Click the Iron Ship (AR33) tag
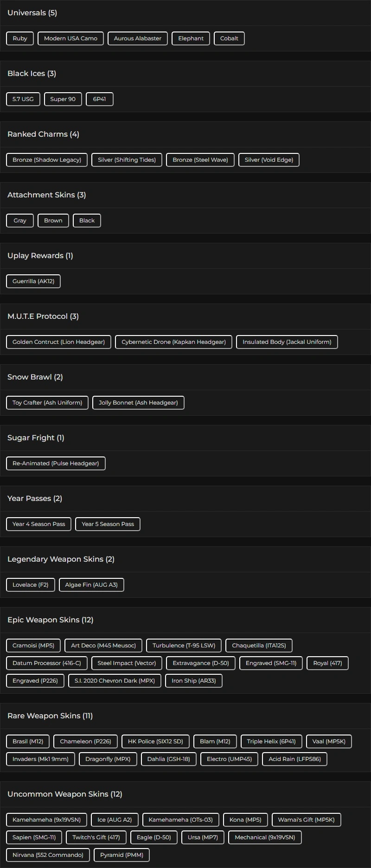The image size is (371, 868). [194, 681]
